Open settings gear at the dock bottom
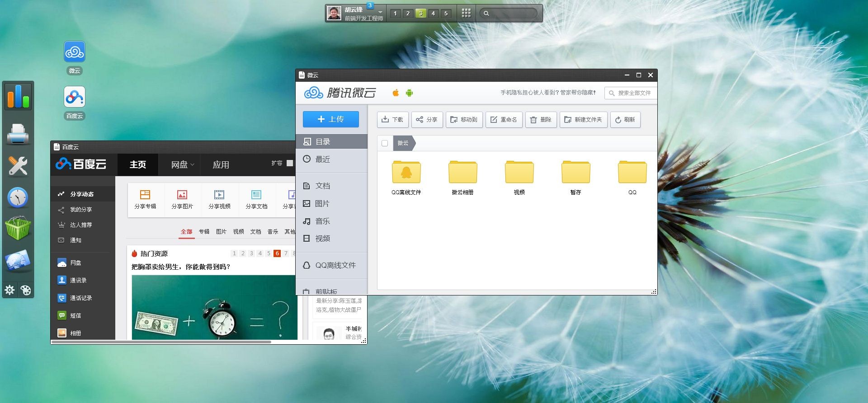The height and width of the screenshot is (403, 868). coord(10,290)
